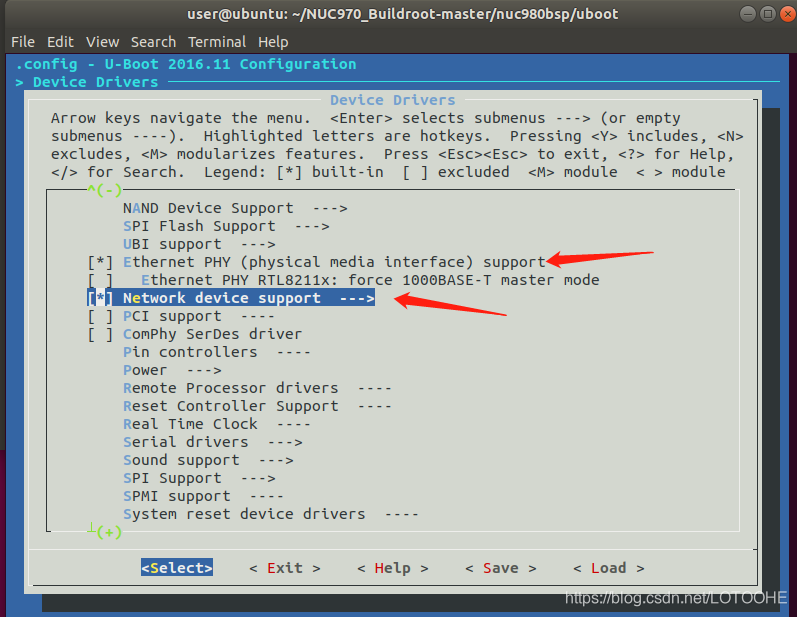Select SPMI support entry

point(203,496)
